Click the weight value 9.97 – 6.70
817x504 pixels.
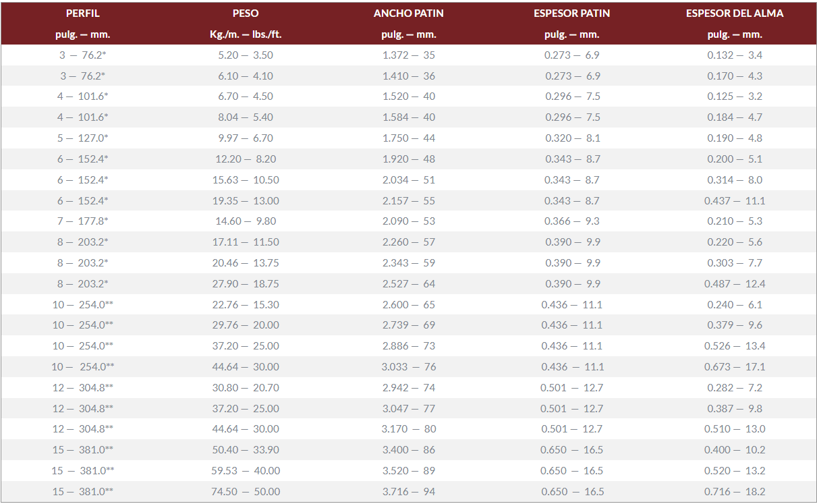pos(246,138)
